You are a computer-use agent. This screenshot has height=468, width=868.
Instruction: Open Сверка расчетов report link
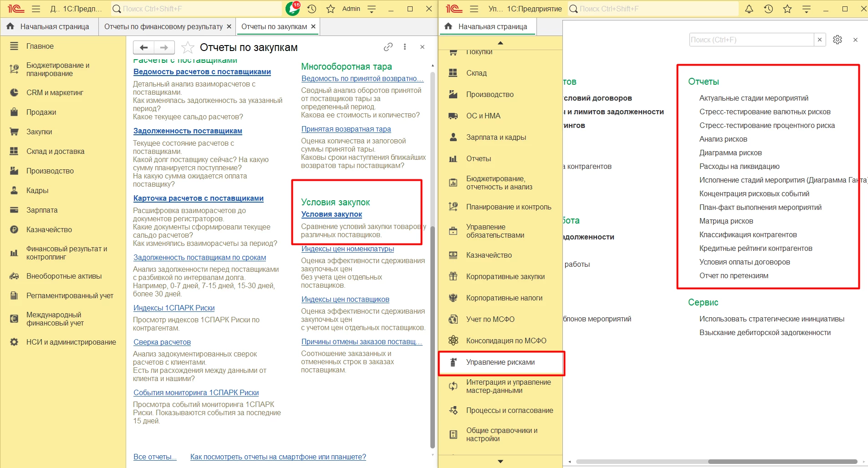click(162, 342)
